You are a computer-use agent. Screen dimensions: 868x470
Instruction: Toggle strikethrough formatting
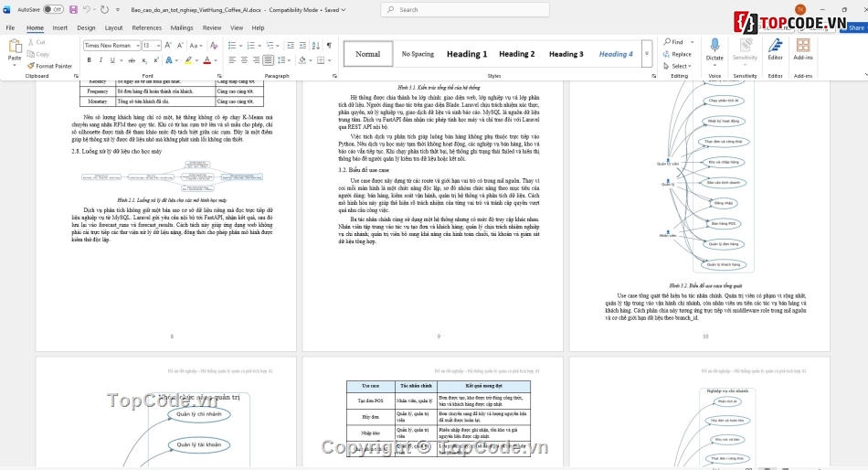click(x=132, y=59)
